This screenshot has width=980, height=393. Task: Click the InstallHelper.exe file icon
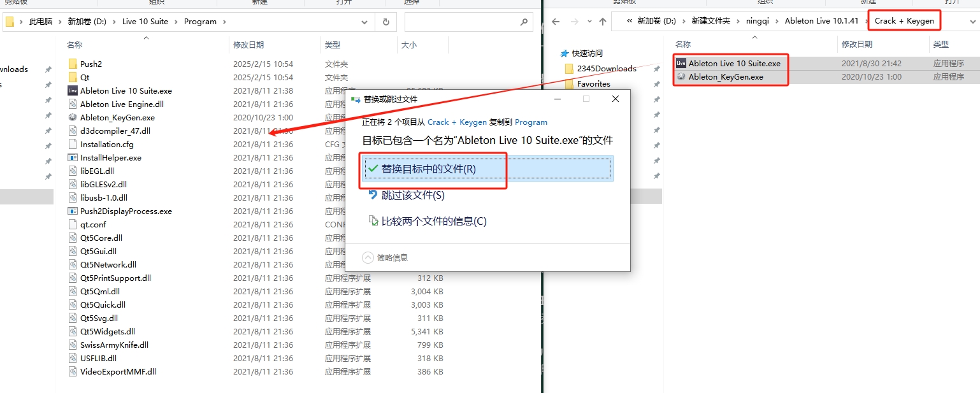[x=73, y=157]
